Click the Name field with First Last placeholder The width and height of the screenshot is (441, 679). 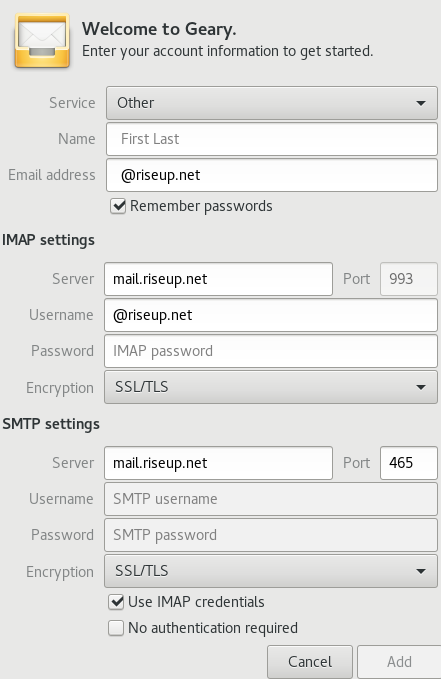[x=272, y=139]
